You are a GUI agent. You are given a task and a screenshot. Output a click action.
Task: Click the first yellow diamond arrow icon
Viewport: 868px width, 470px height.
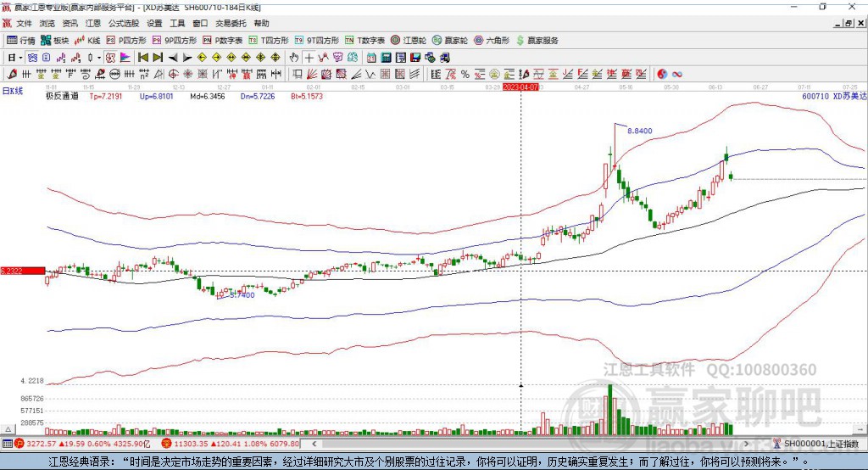pos(202,58)
